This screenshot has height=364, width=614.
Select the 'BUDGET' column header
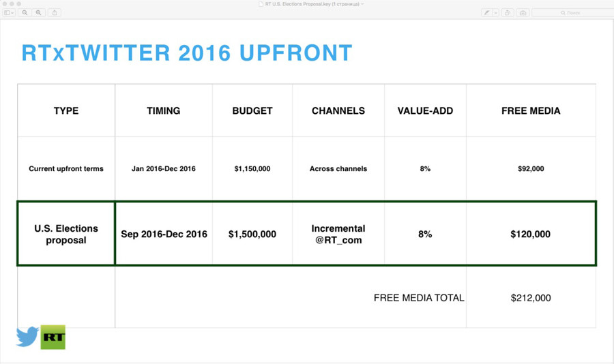click(252, 110)
